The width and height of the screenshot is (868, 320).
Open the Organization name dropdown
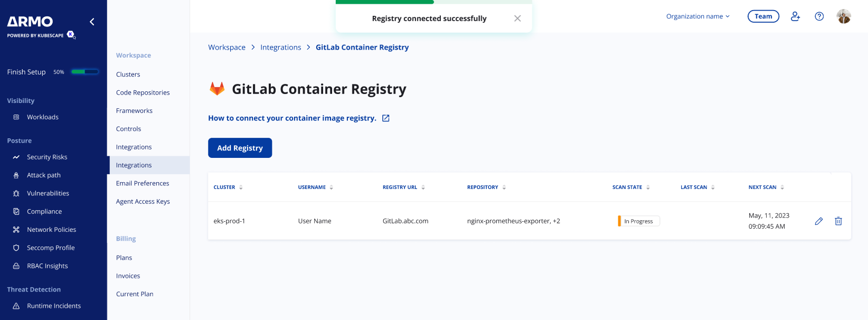(x=698, y=16)
